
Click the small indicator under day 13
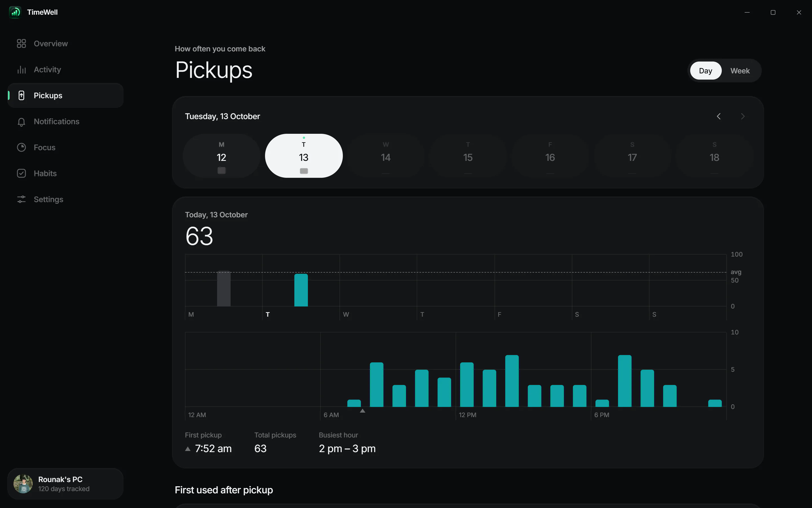[x=304, y=171]
